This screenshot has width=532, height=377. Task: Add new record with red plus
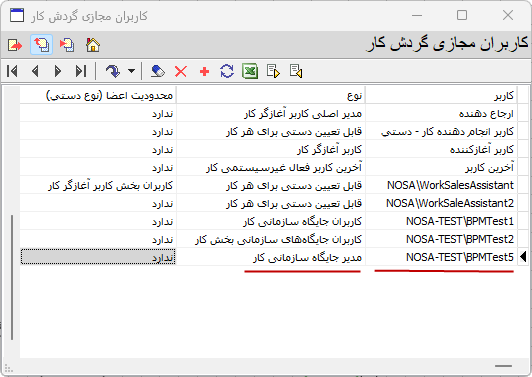204,72
